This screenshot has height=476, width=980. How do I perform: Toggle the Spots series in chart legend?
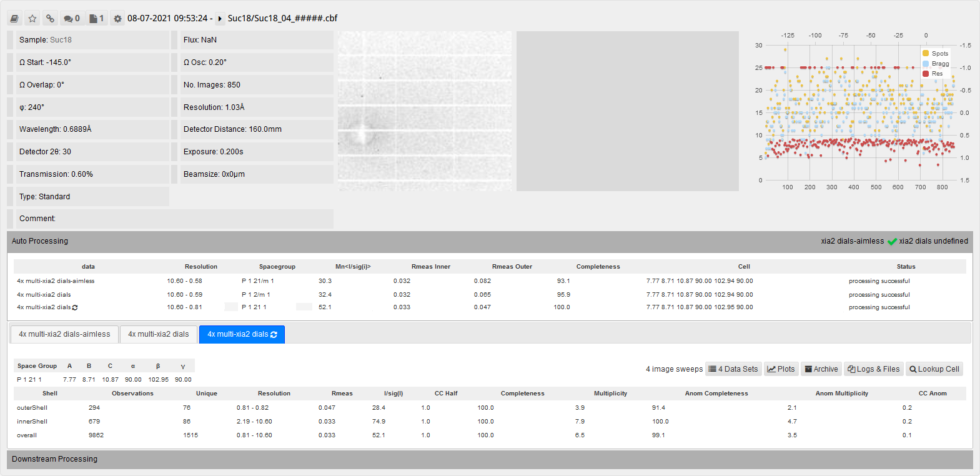pos(935,54)
